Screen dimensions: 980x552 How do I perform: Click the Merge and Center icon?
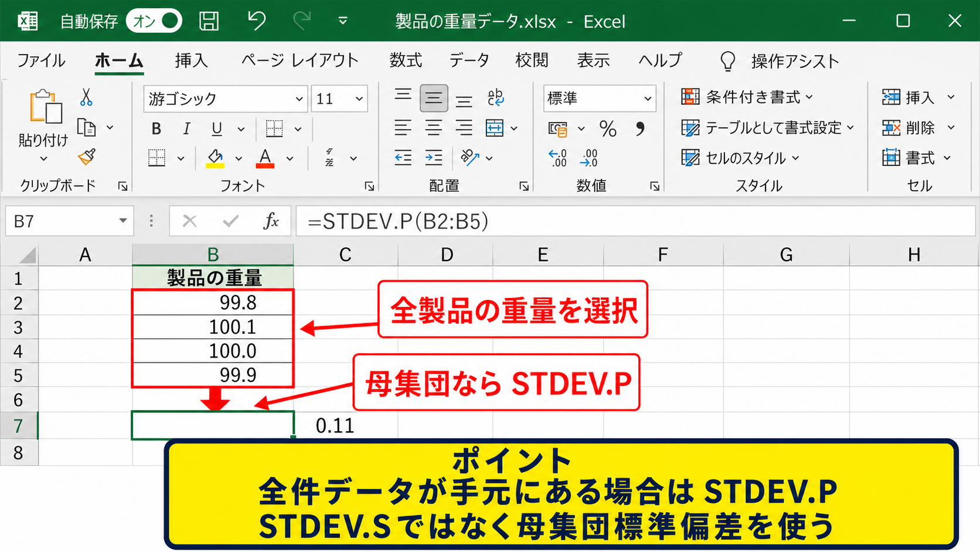coord(495,128)
